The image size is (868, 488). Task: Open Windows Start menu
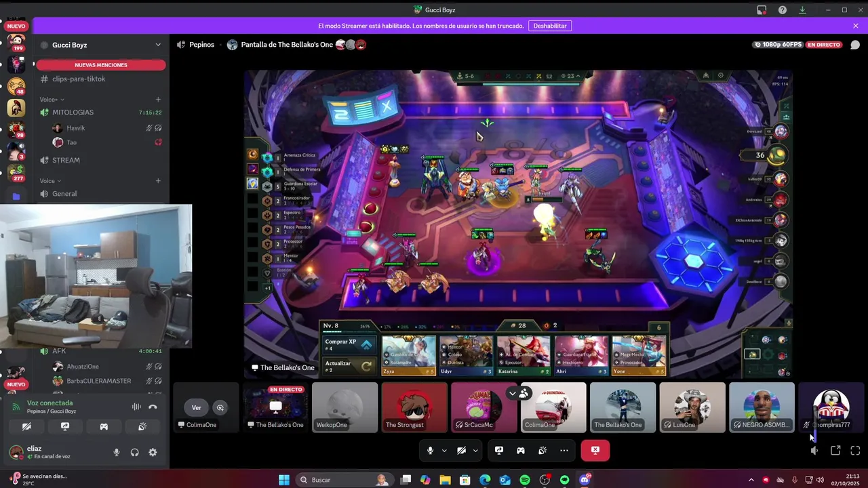pyautogui.click(x=284, y=480)
